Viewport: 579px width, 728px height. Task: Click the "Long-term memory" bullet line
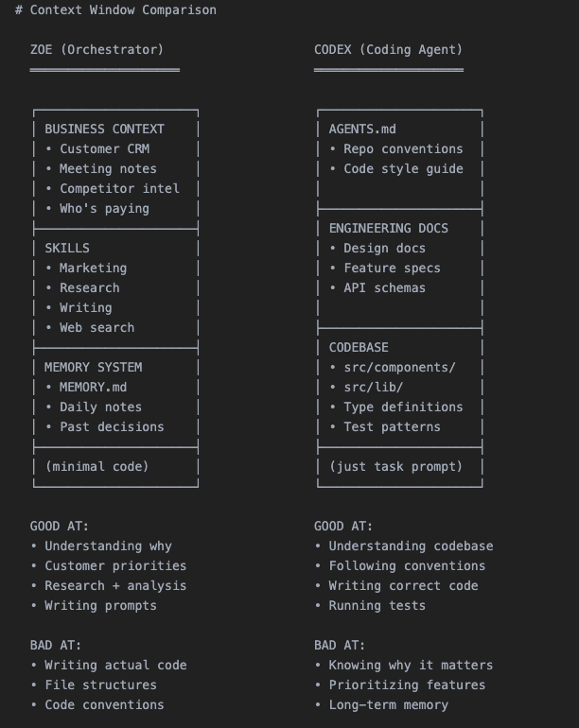point(388,704)
